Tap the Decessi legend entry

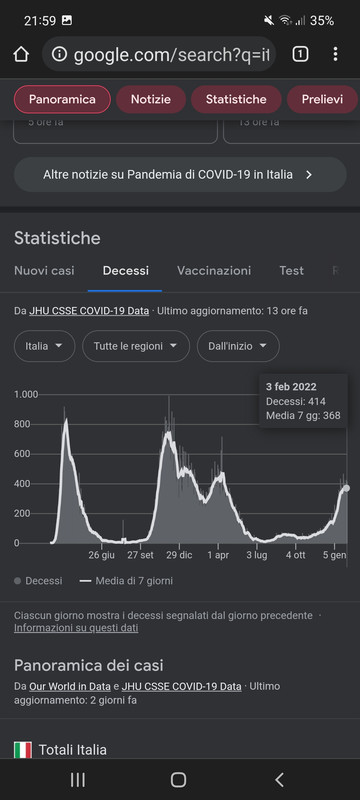[38, 581]
